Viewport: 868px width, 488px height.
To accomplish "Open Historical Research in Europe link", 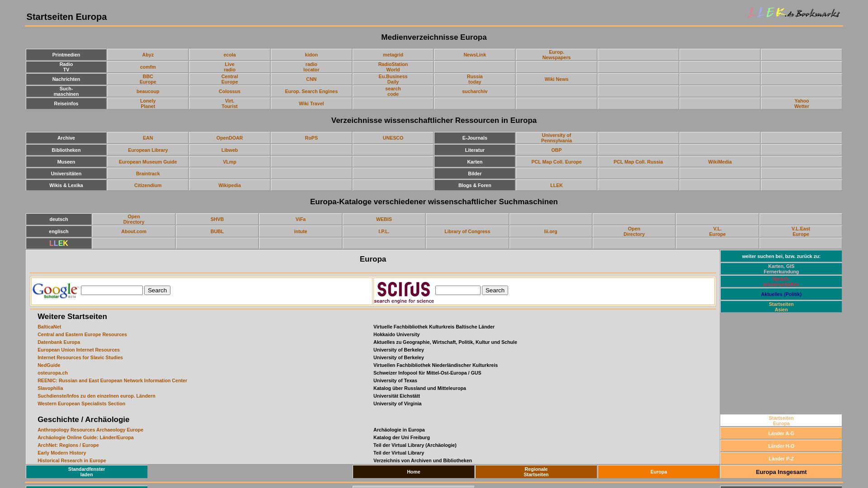I will [x=72, y=460].
